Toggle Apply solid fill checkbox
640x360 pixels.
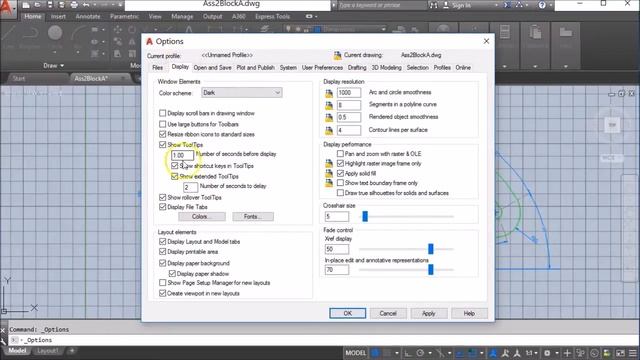340,173
